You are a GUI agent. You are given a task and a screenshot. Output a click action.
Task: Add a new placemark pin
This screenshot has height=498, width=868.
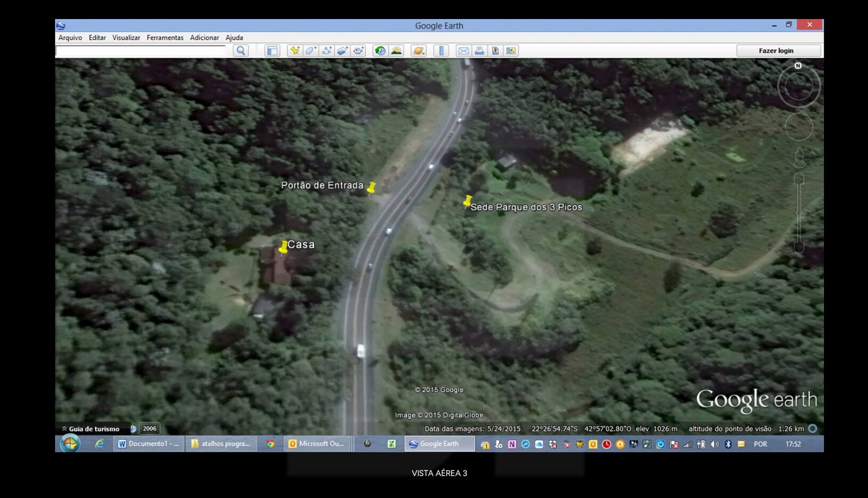pyautogui.click(x=295, y=51)
